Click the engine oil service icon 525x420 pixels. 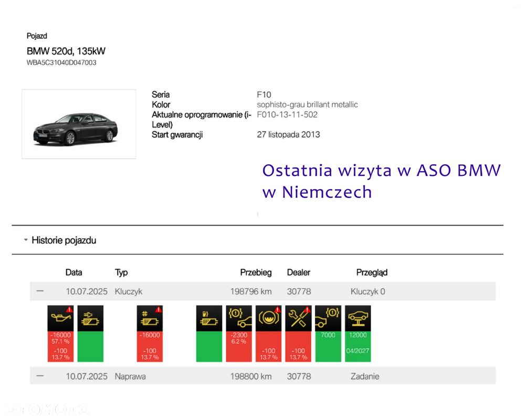pos(60,318)
